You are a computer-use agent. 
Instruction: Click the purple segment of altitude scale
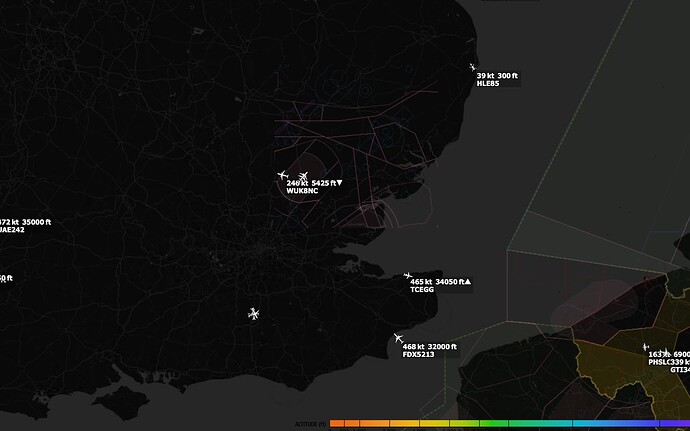coord(675,424)
